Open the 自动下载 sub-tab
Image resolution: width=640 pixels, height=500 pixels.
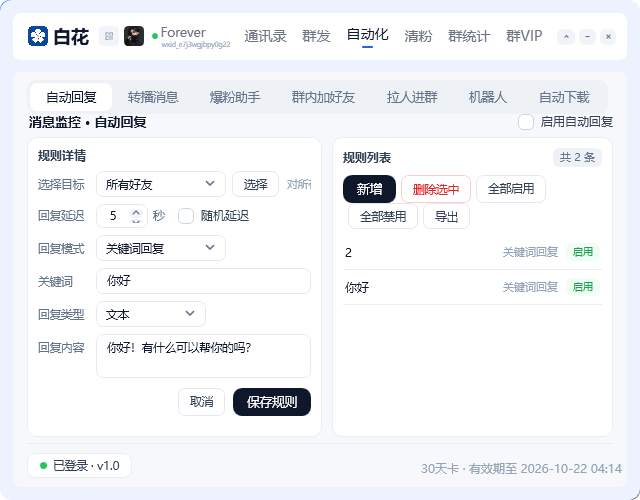click(x=564, y=97)
